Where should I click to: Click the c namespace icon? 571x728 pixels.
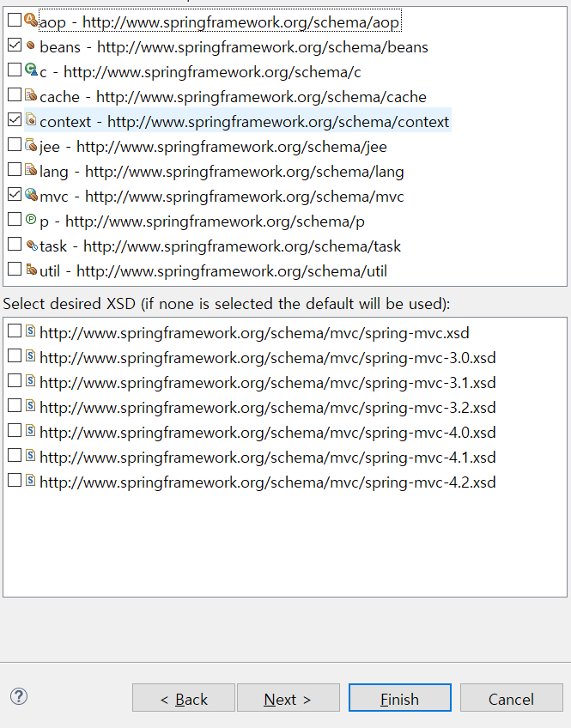(x=31, y=70)
